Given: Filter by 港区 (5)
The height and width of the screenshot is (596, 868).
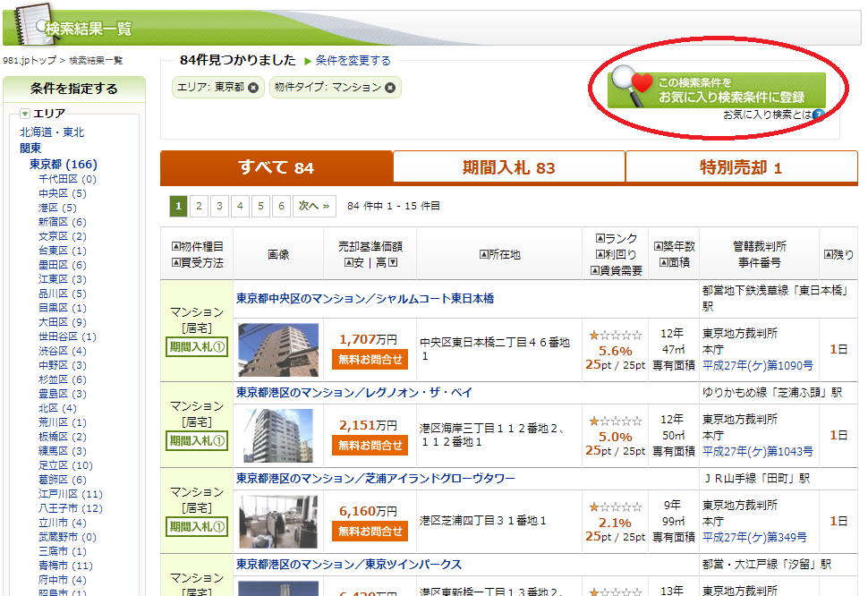Looking at the screenshot, I should (57, 208).
